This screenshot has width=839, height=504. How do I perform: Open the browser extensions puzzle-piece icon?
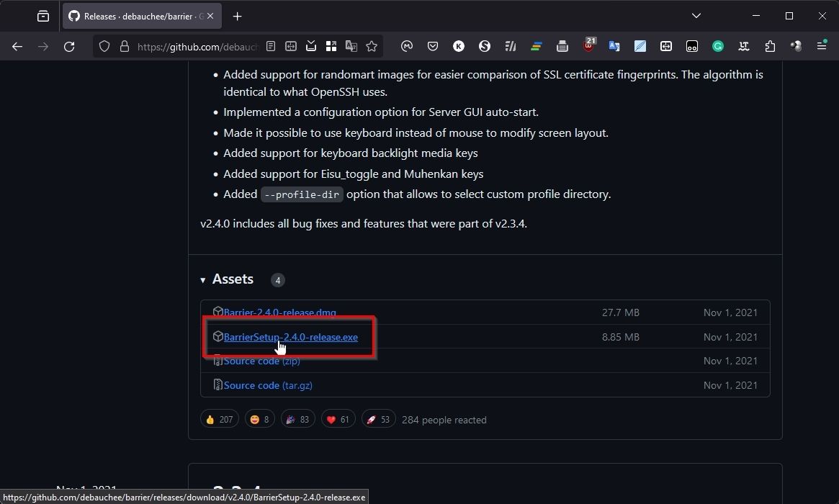coord(770,46)
